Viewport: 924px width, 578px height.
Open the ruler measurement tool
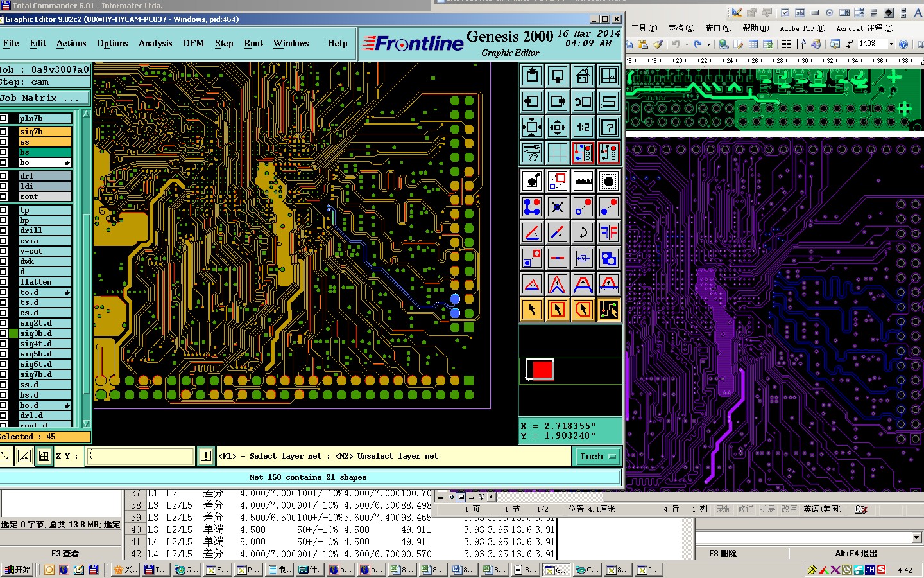pyautogui.click(x=583, y=182)
